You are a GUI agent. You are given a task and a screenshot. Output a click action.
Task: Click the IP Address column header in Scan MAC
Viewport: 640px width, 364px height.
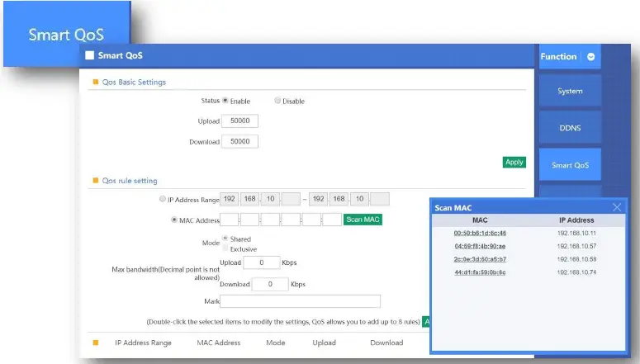click(576, 220)
